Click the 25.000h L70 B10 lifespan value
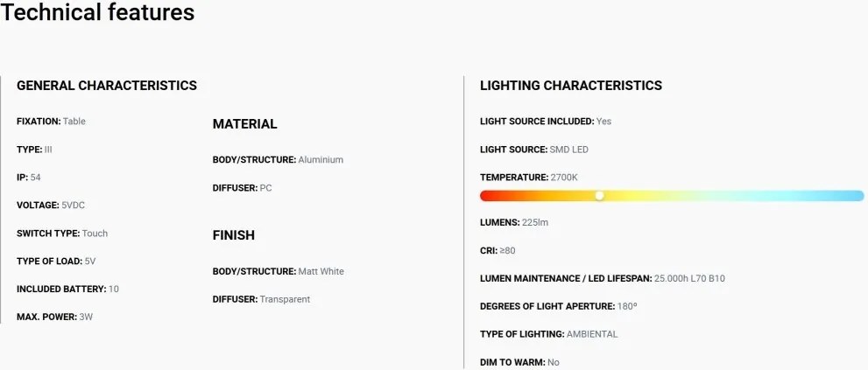The width and height of the screenshot is (868, 370). coord(689,278)
